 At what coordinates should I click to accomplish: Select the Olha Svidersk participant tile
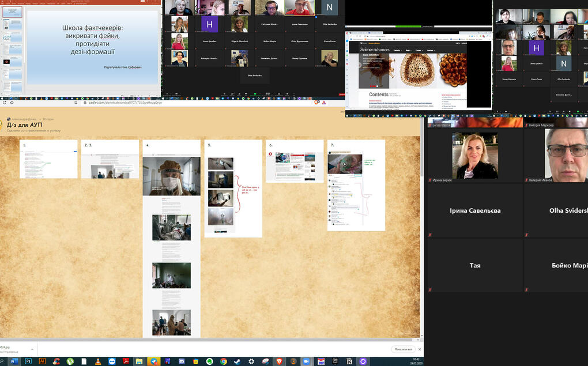click(556, 210)
